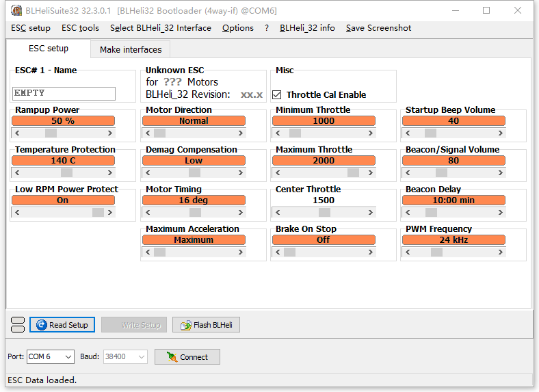This screenshot has width=539, height=392.
Task: Click the Rampup Power slider thumb
Action: click(x=51, y=133)
